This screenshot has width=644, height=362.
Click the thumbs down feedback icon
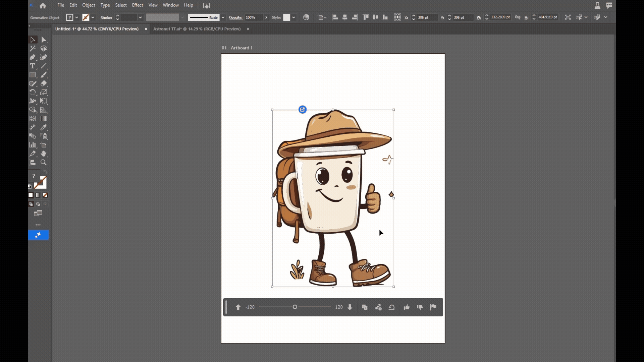click(x=420, y=307)
